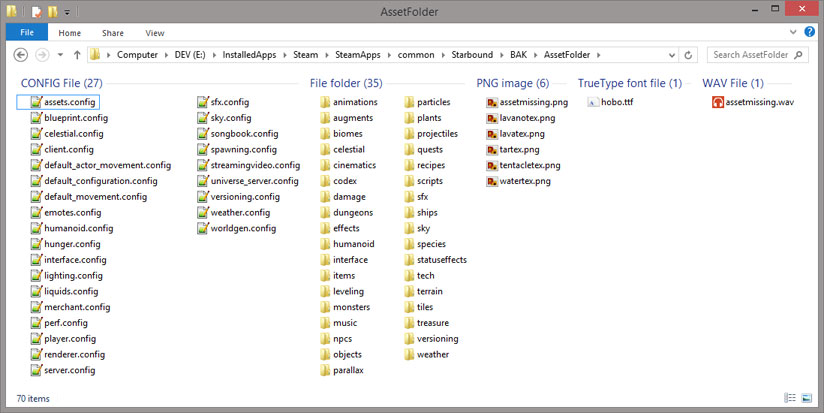Collapse the PNG image (6) group
Viewport: 824px width, 413px height.
point(512,83)
